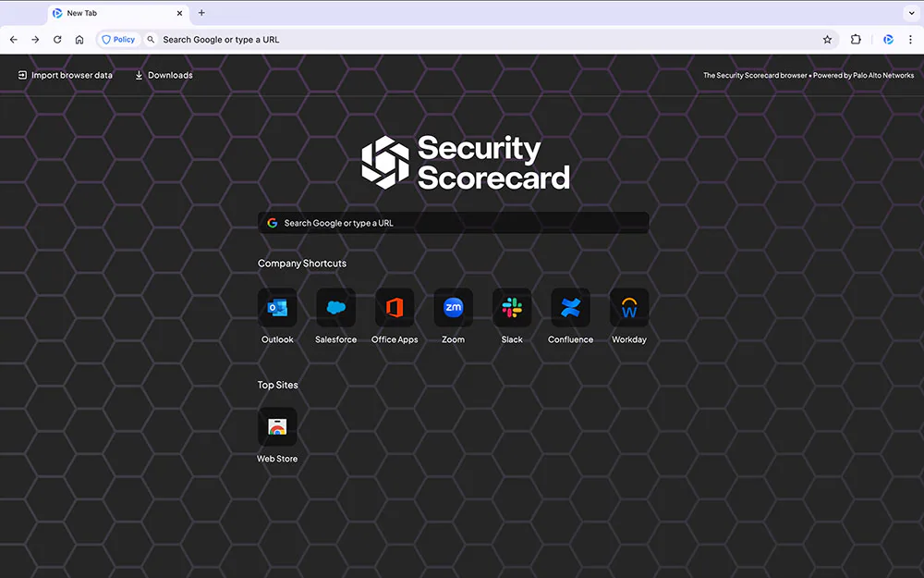Open the Outlook shortcut
Screen dimensions: 924x578
(x=277, y=307)
